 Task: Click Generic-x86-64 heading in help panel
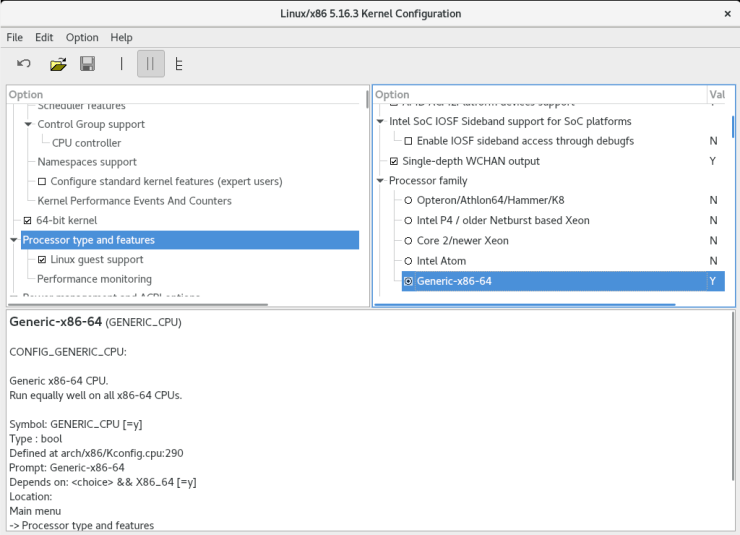click(56, 322)
